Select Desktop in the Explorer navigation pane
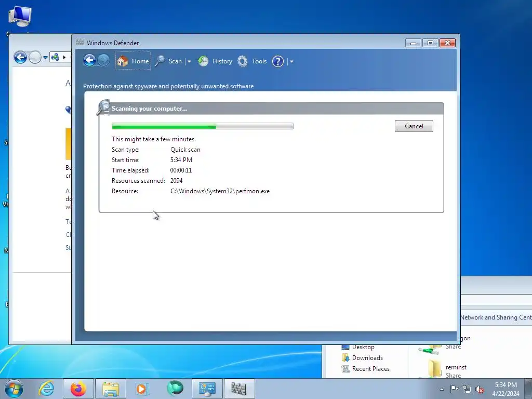532x399 pixels. (358, 347)
